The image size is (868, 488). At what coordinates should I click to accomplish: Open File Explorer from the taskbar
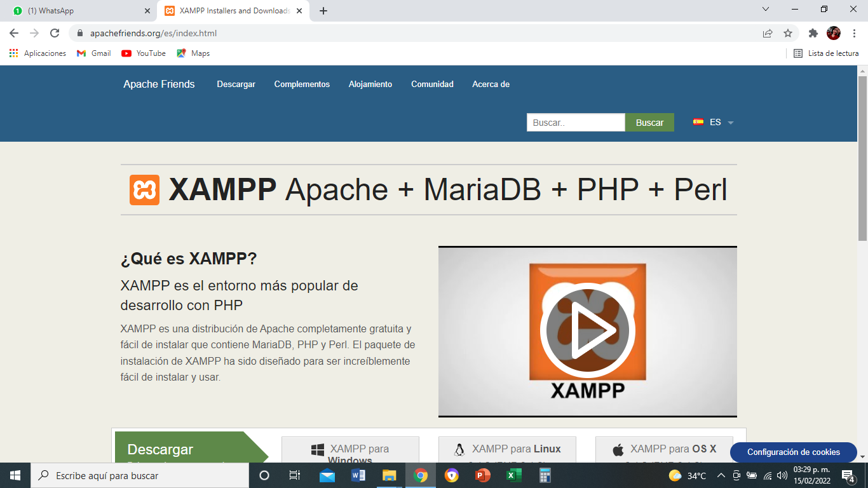[389, 475]
